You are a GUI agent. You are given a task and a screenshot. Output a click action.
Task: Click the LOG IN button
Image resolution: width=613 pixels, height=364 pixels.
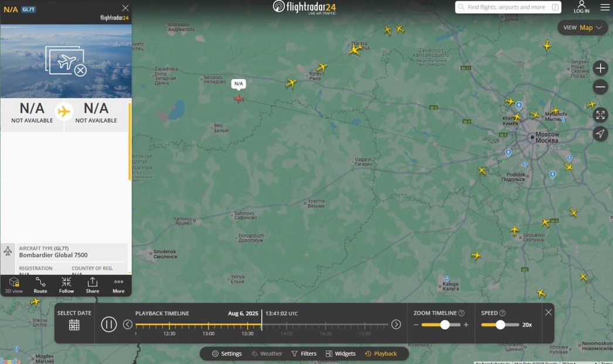pos(581,7)
